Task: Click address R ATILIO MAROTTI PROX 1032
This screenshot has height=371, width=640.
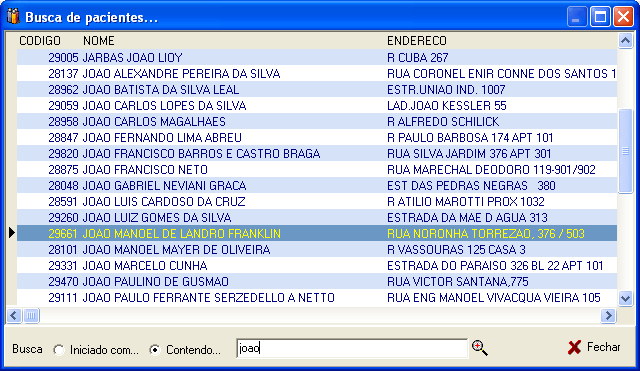Action: coord(466,202)
